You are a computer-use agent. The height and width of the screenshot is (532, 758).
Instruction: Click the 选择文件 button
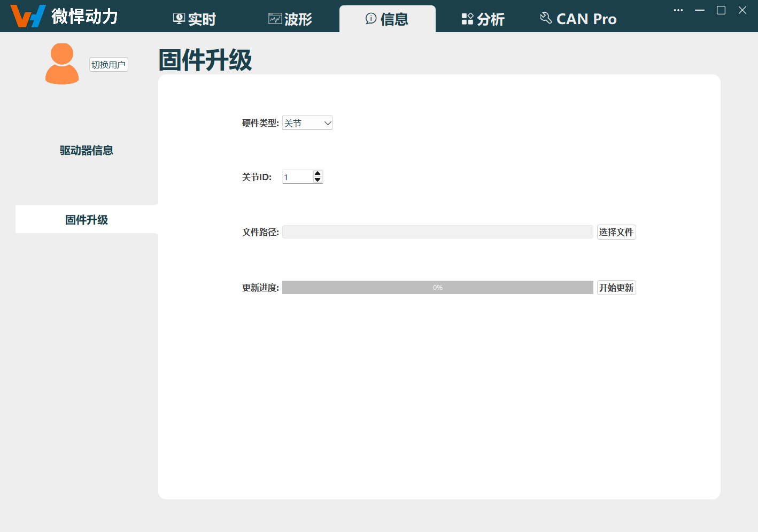point(616,232)
